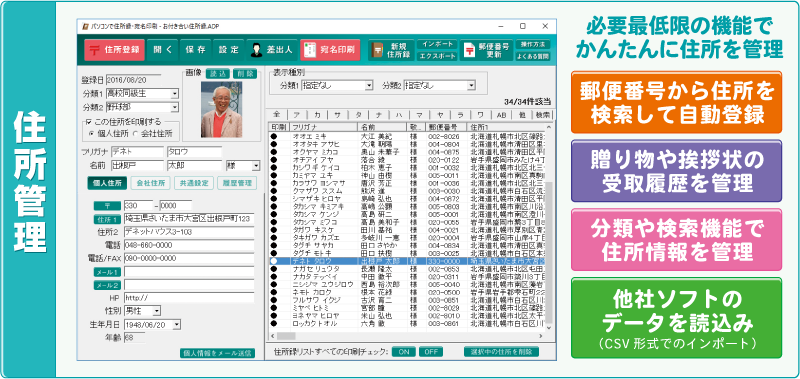Switch to the 履歴管理 tab

coord(237,183)
